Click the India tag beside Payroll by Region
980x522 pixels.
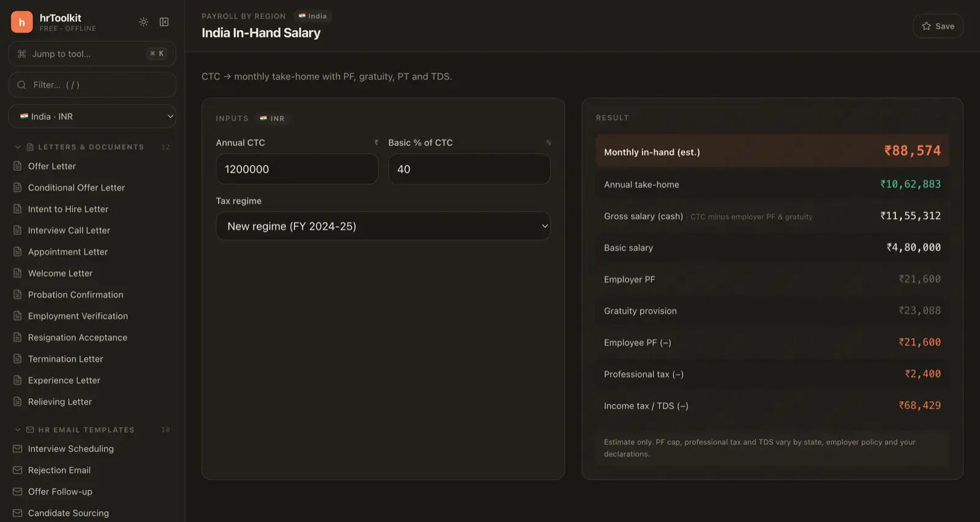[312, 16]
